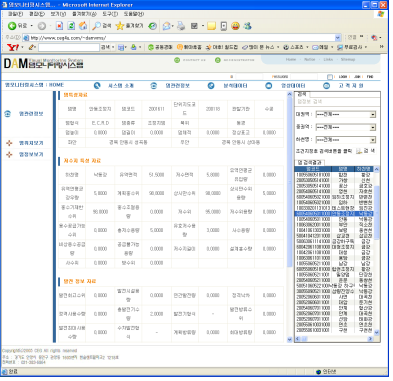The height and width of the screenshot is (381, 393).
Task: Click the yellow note Discuss icon
Action: [x=211, y=26]
